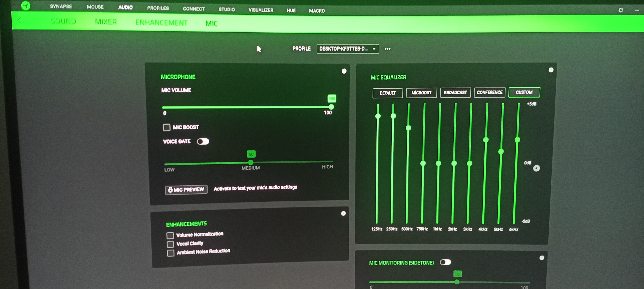Open the profile three-dots options menu

coord(388,49)
